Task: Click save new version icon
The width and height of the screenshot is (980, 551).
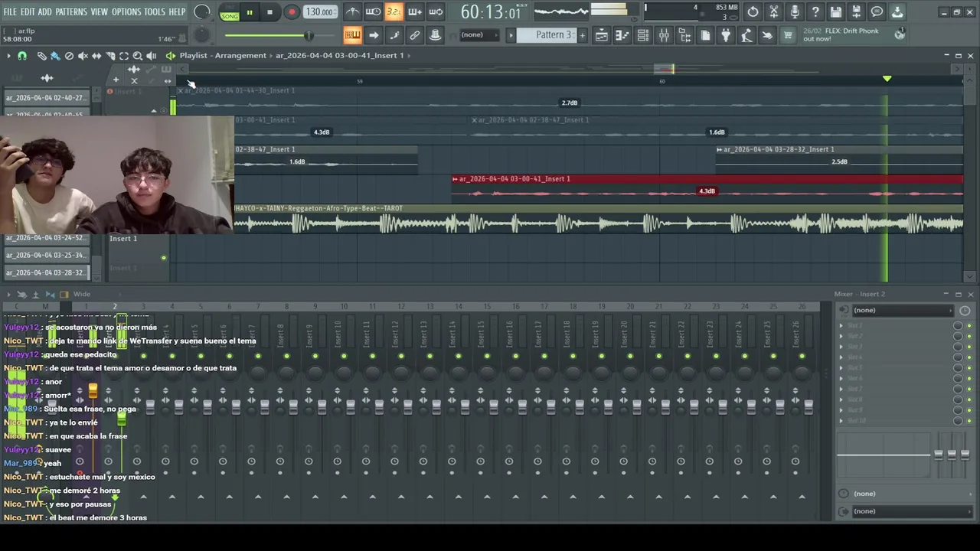Action: 857,11
